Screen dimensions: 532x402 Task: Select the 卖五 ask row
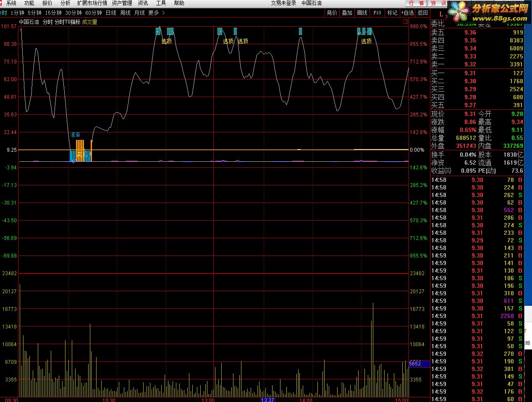[x=477, y=32]
